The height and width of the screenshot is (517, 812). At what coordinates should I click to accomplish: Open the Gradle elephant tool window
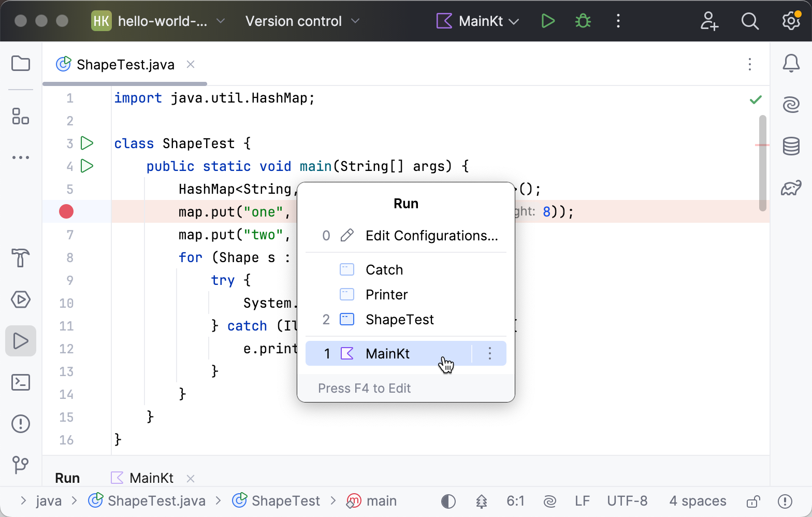pyautogui.click(x=791, y=188)
